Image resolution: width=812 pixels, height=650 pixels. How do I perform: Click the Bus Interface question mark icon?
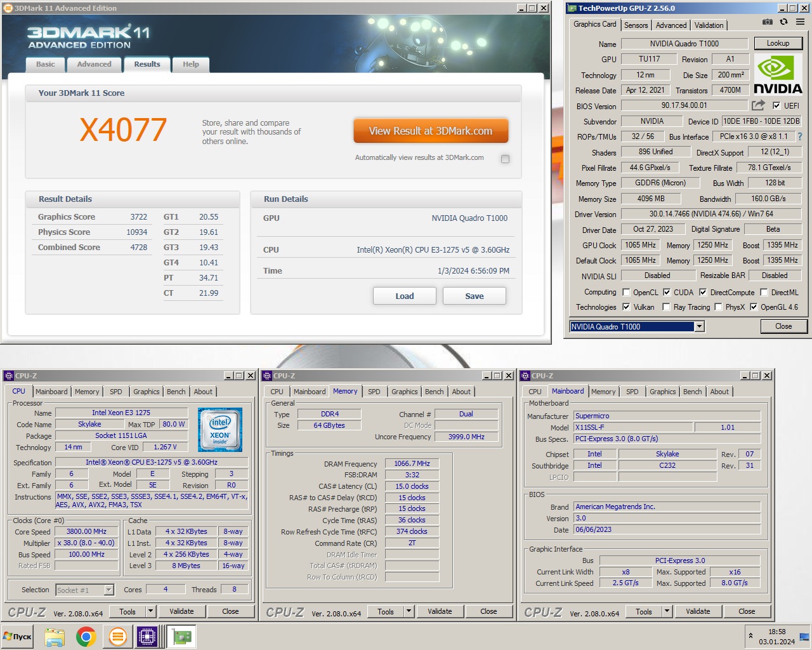point(799,136)
